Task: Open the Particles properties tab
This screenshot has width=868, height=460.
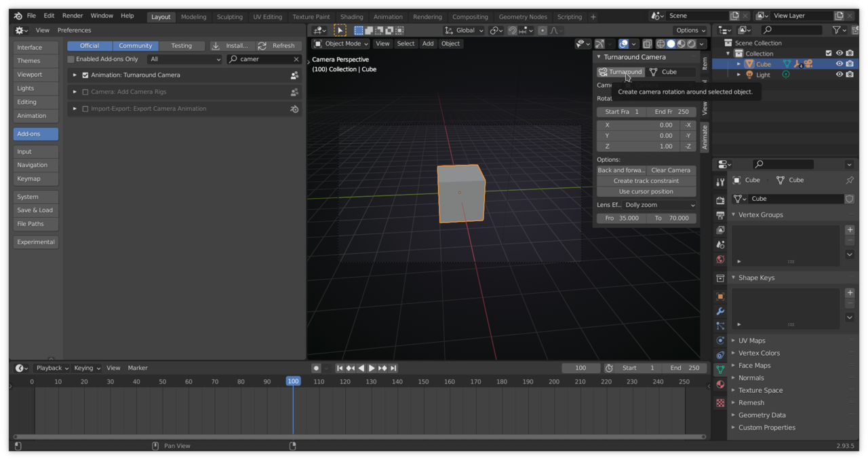Action: click(720, 326)
